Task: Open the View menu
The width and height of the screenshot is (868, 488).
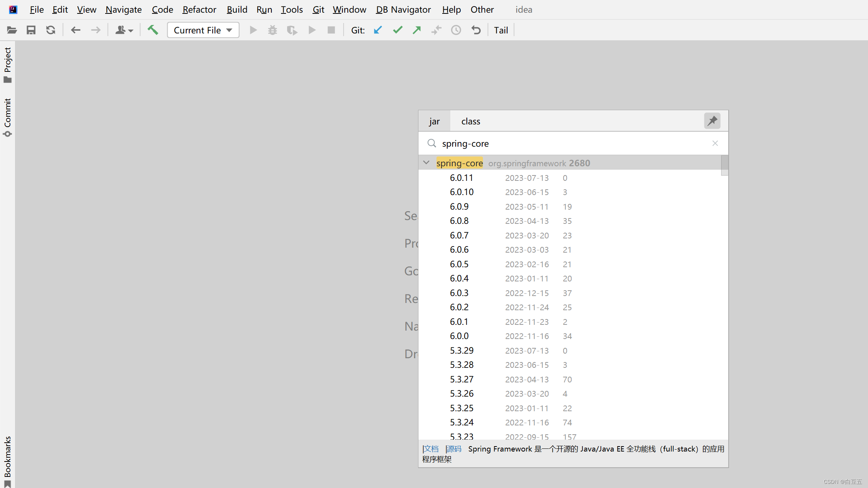Action: (x=86, y=10)
